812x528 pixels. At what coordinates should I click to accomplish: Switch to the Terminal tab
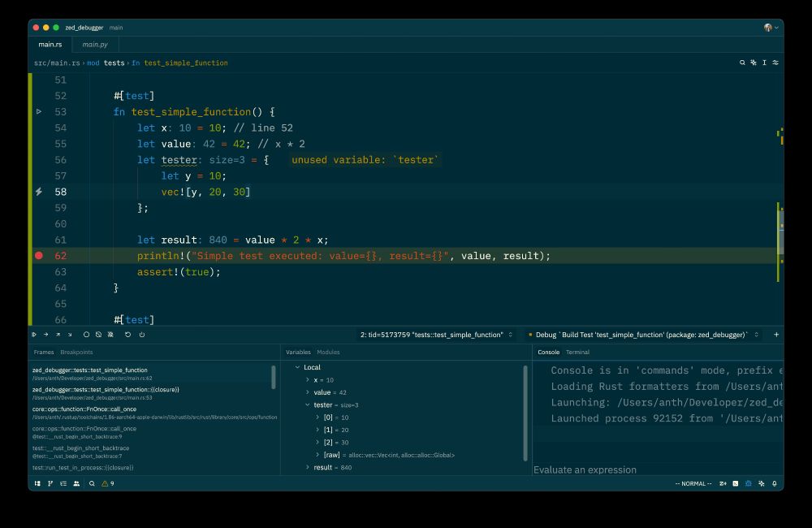tap(577, 353)
